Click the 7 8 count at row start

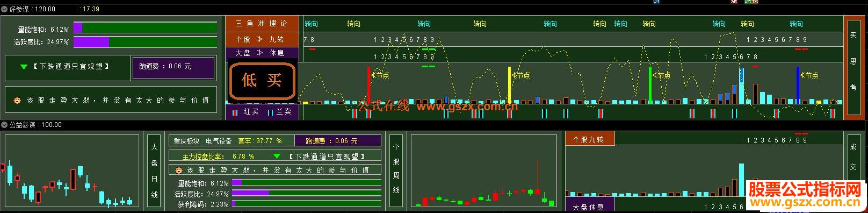tap(309, 40)
